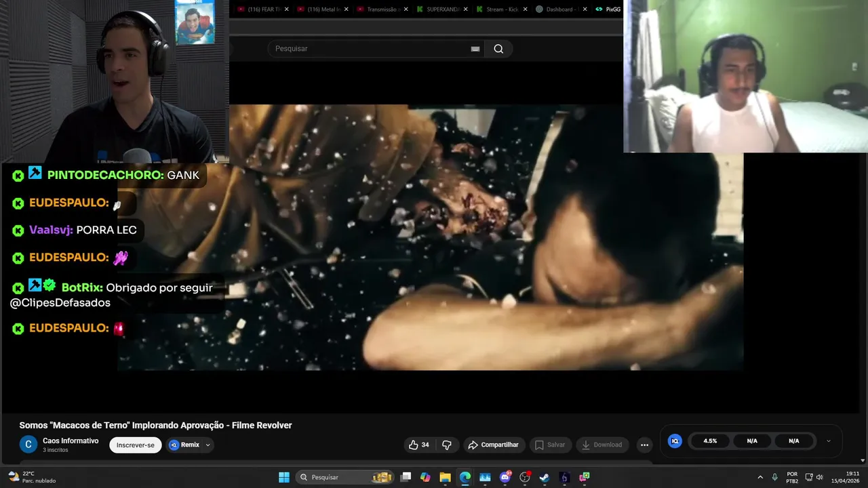Open the Caos Informativo channel link
Viewport: 868px width, 488px height.
(x=71, y=441)
